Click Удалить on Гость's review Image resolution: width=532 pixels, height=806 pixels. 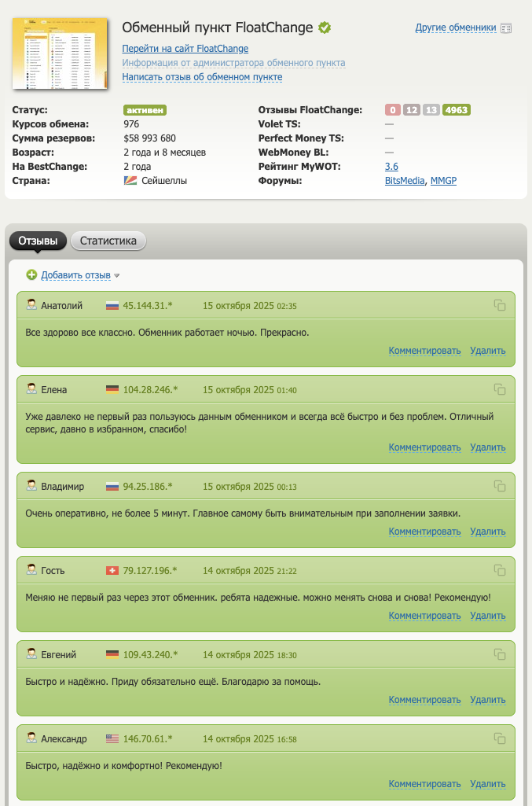click(488, 616)
